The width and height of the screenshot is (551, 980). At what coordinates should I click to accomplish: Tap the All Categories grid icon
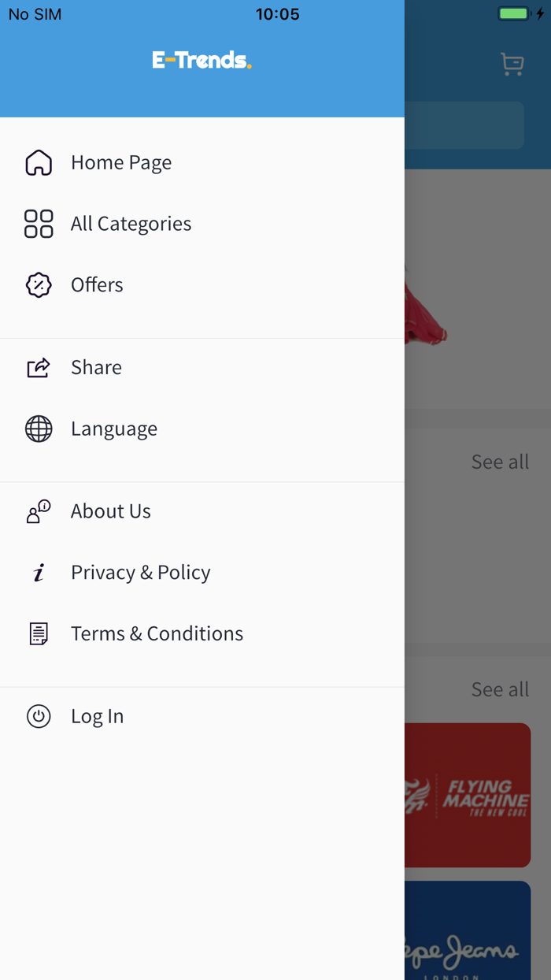coord(38,224)
